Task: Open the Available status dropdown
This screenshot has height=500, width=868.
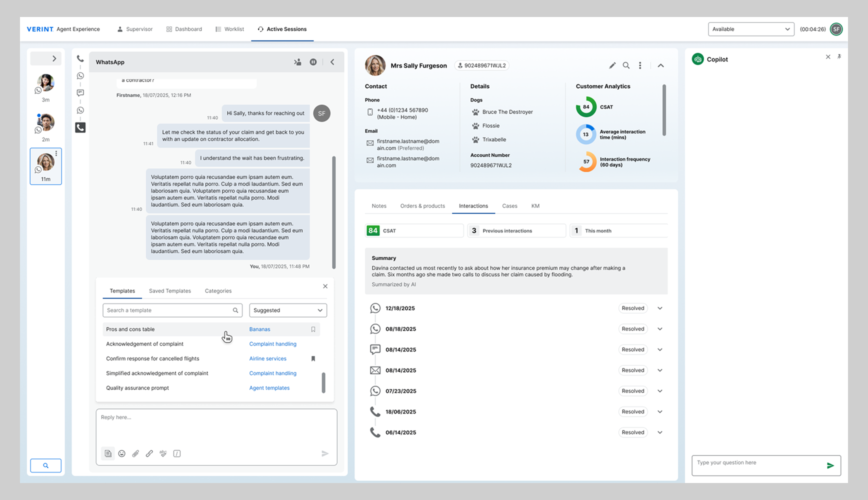Action: point(750,29)
